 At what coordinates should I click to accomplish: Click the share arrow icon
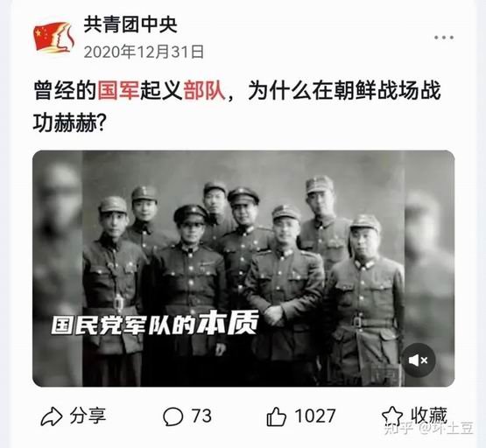(52, 416)
